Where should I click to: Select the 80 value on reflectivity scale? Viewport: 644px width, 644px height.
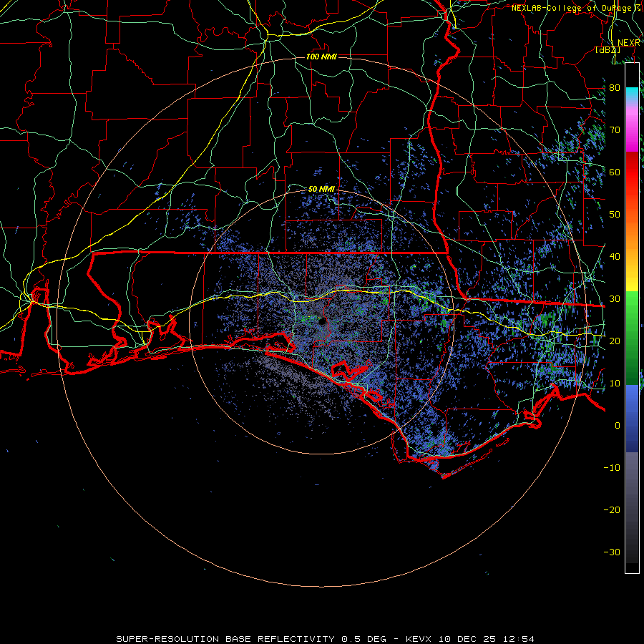615,88
